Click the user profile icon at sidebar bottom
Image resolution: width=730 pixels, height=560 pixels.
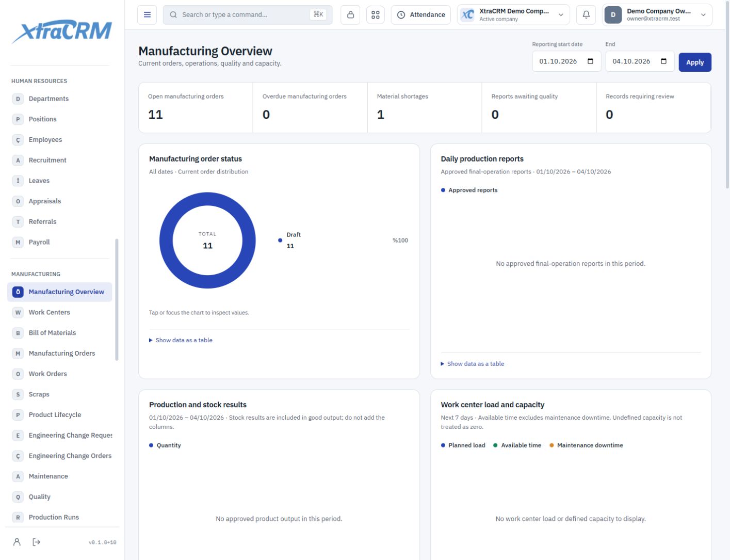tap(17, 542)
